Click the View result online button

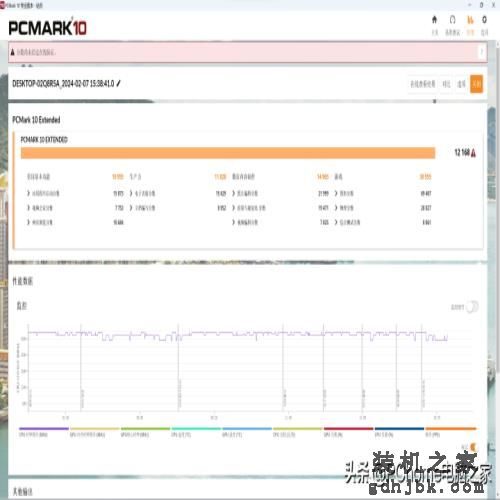422,84
